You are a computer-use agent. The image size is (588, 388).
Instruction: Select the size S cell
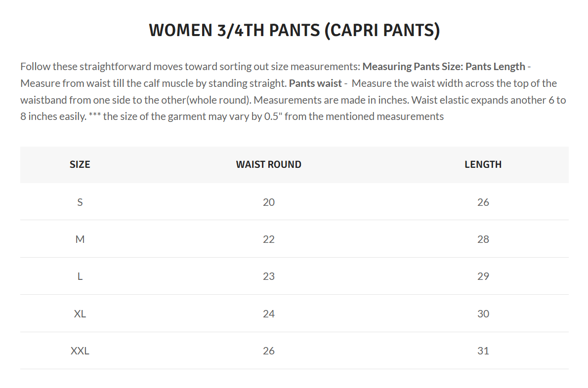[x=80, y=202]
